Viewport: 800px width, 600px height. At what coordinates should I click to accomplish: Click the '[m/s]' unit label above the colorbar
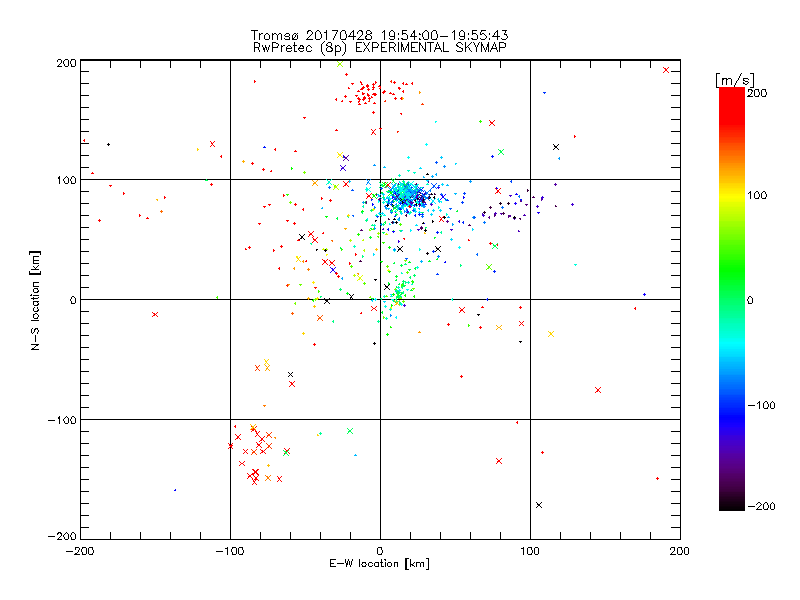tap(735, 80)
